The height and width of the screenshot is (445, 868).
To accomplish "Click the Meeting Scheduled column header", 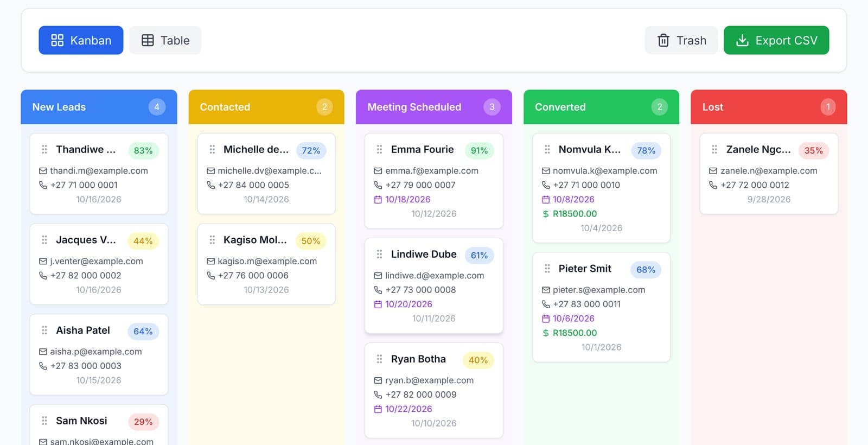I will point(434,107).
